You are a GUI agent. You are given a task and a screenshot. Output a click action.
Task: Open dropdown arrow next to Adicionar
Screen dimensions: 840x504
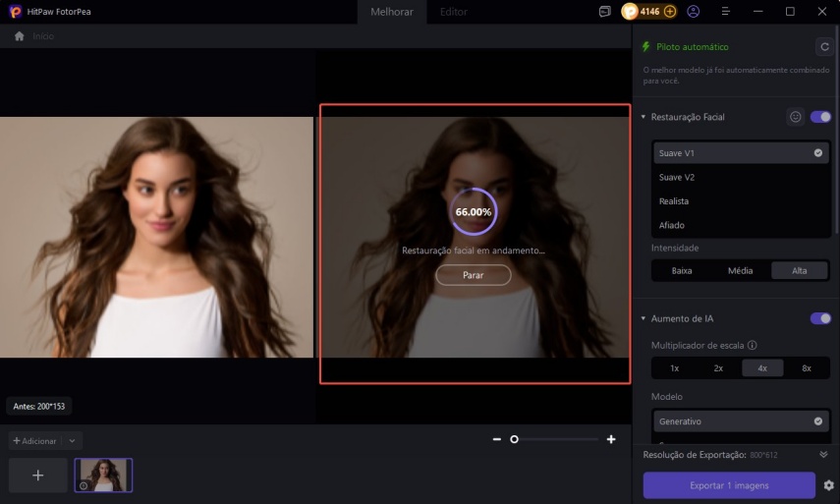[x=73, y=441]
